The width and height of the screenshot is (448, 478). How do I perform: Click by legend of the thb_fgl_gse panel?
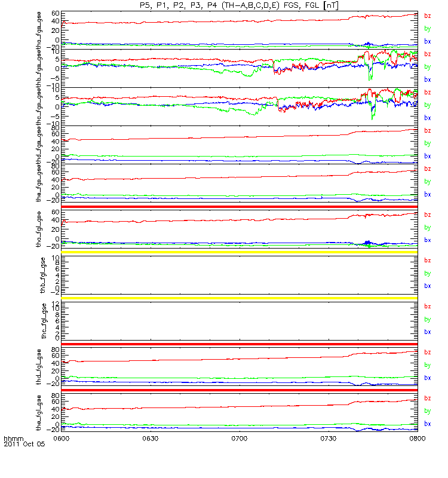428,274
